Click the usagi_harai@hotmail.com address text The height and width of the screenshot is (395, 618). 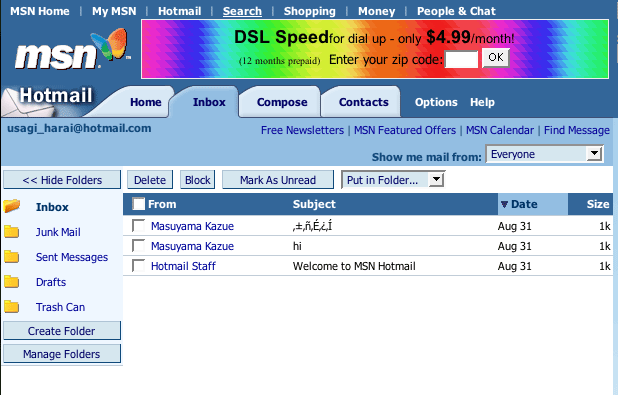click(79, 128)
